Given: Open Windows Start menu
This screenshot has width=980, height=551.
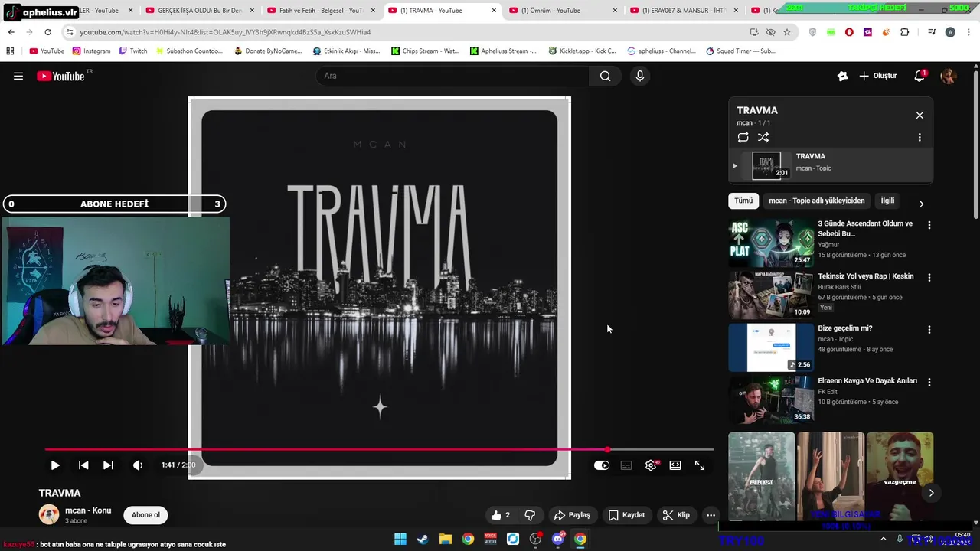Looking at the screenshot, I should 400,539.
